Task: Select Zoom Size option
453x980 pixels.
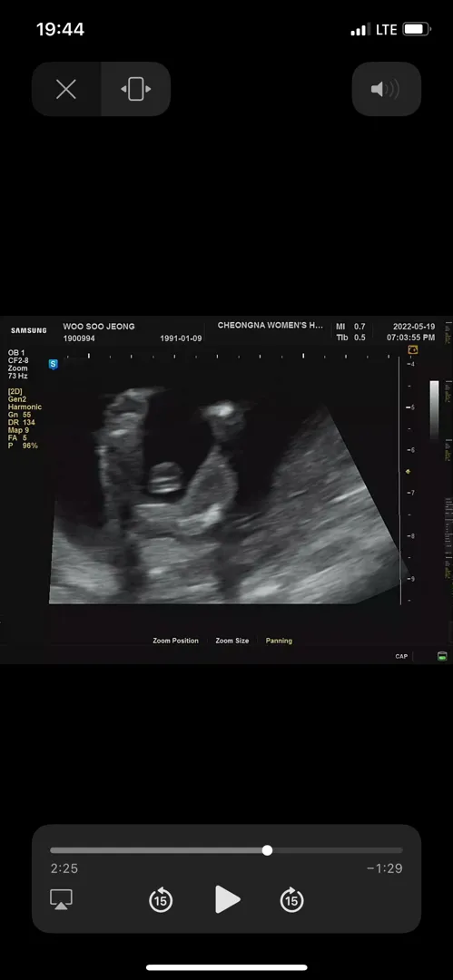Action: point(232,641)
